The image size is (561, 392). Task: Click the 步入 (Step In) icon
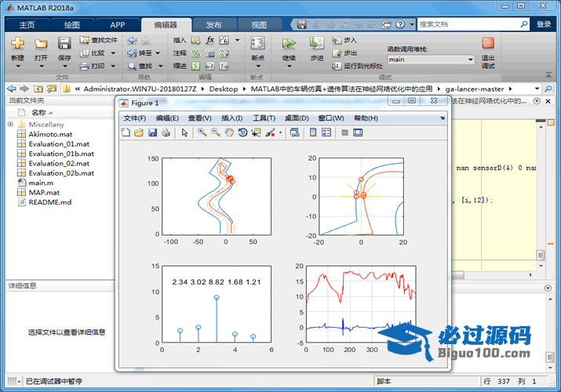tap(337, 40)
